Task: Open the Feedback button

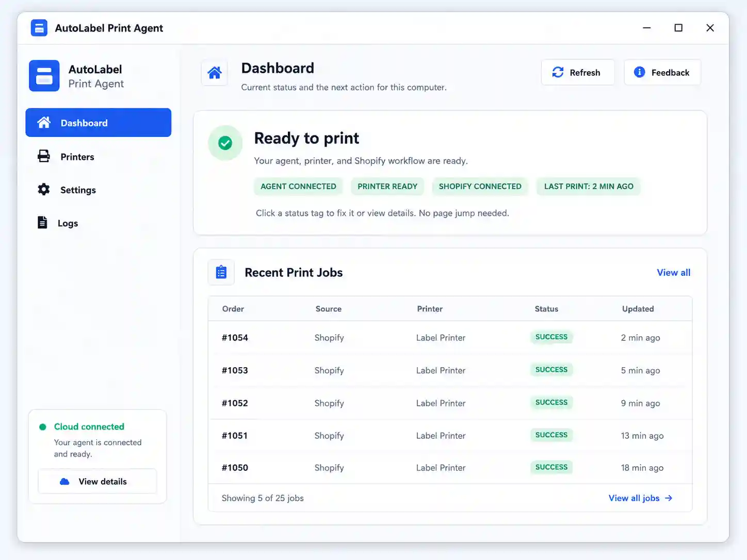Action: click(x=662, y=72)
